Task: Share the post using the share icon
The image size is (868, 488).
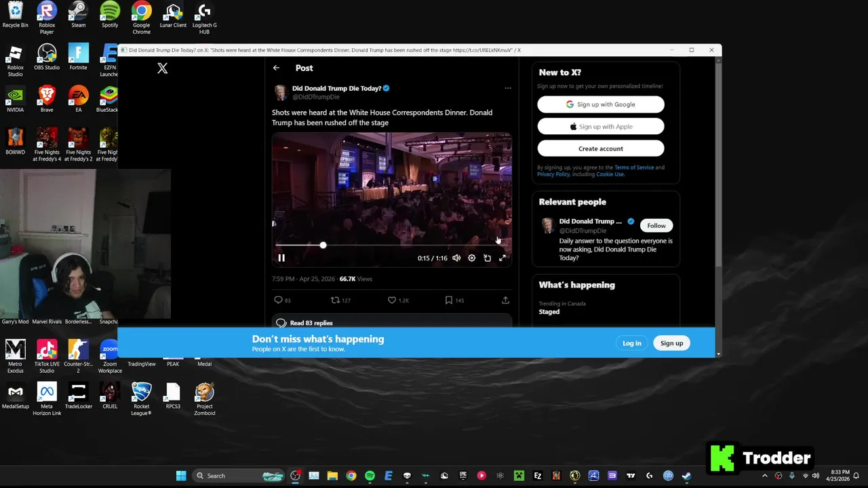Action: point(505,300)
